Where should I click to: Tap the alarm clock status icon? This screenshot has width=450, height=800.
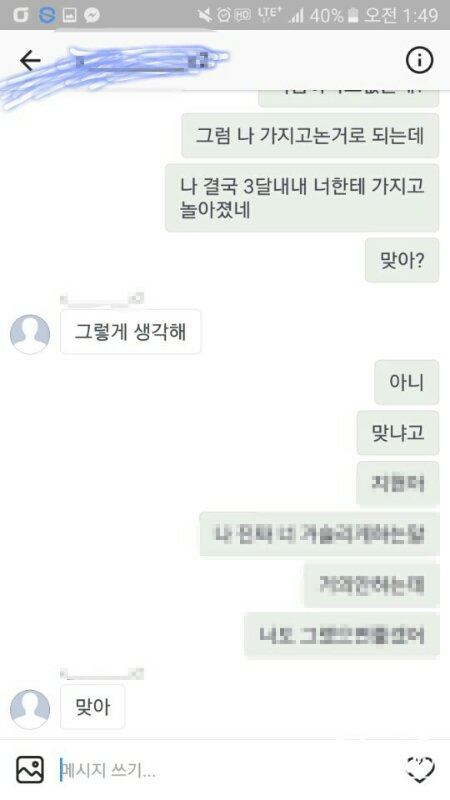[223, 15]
